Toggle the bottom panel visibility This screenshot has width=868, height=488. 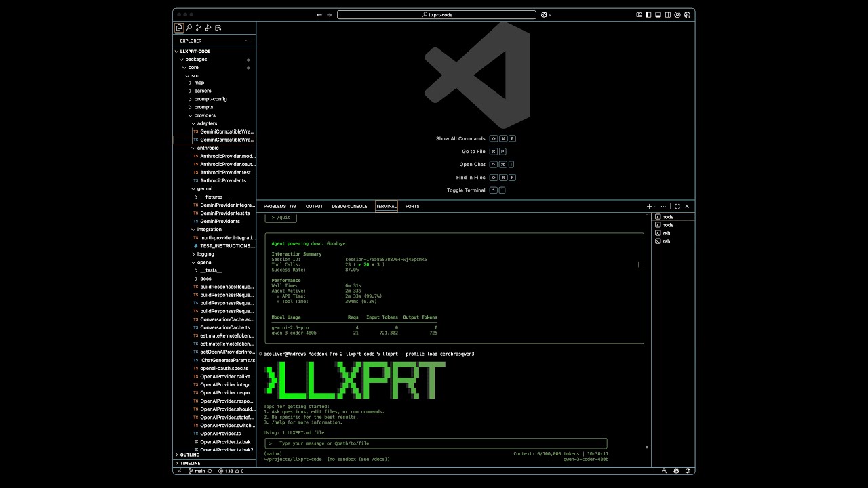(658, 14)
